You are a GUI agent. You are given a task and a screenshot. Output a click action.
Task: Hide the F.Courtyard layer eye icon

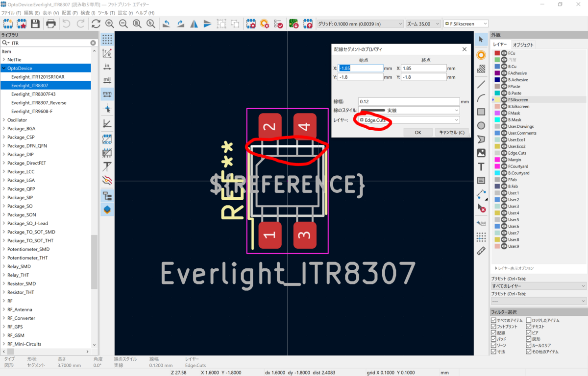[x=504, y=166]
